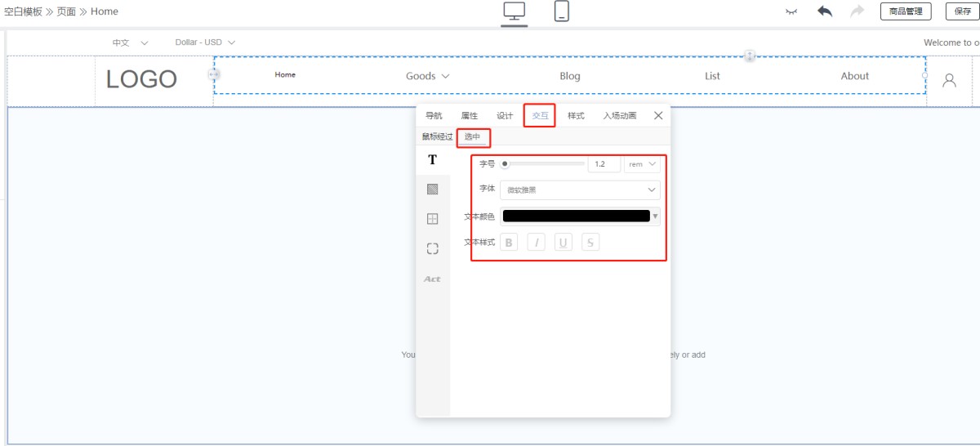980x446 pixels.
Task: Click the 保存 save button
Action: 963,11
